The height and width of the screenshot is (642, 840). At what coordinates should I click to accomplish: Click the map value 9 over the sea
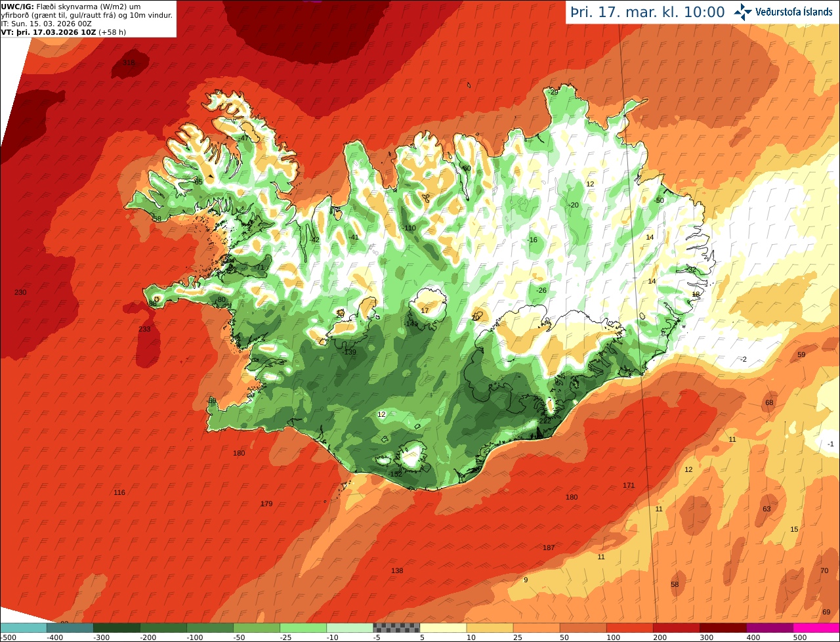525,580
